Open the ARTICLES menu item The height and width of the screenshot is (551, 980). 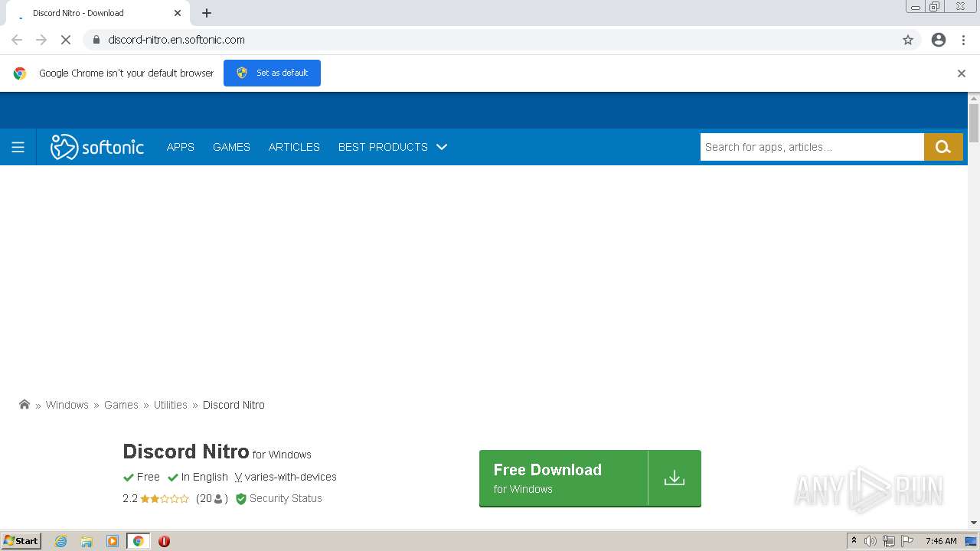coord(294,147)
